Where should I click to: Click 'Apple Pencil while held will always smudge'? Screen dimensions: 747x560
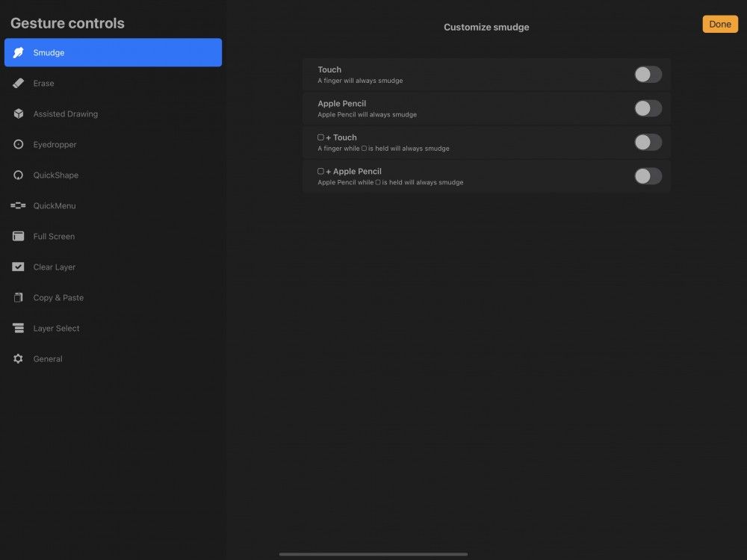[390, 182]
